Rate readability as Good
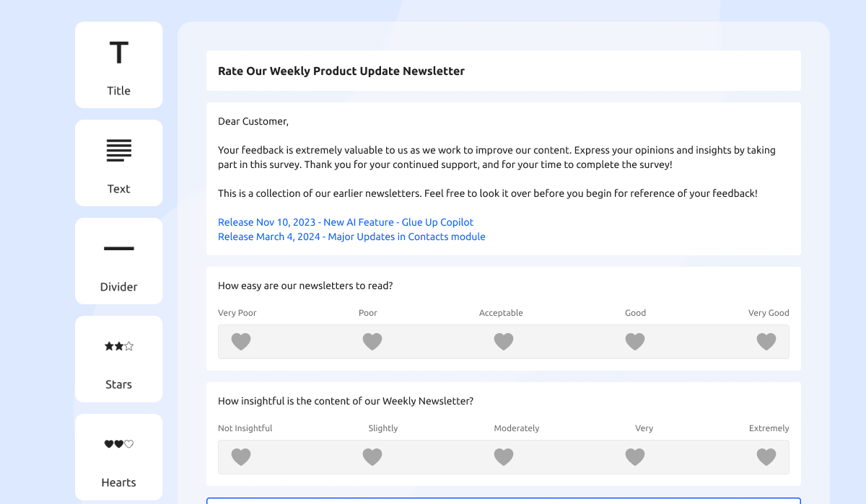866x504 pixels. (x=635, y=341)
